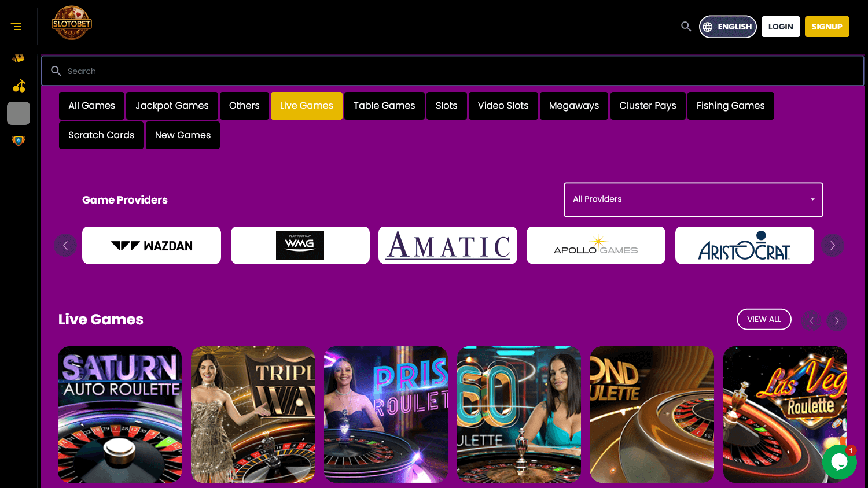The height and width of the screenshot is (488, 868).
Task: Click the globe language icon
Action: (x=707, y=26)
